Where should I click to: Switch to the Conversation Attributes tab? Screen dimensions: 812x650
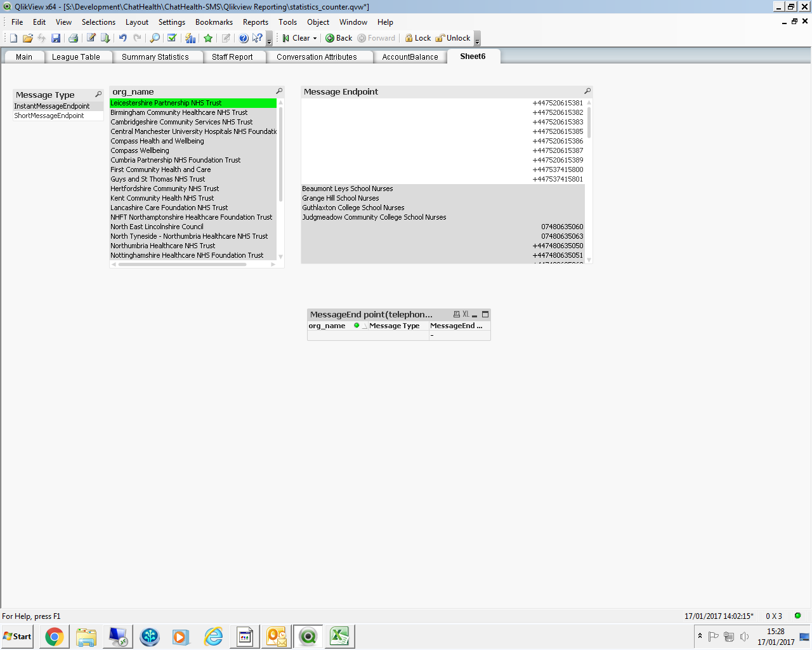[317, 57]
